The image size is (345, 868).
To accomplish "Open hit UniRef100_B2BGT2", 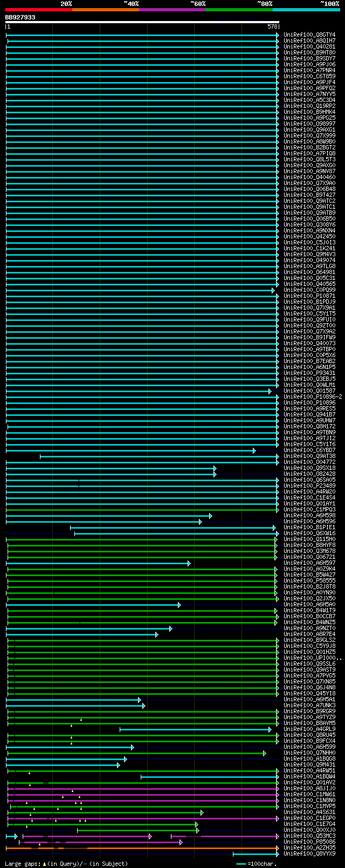I will (309, 148).
